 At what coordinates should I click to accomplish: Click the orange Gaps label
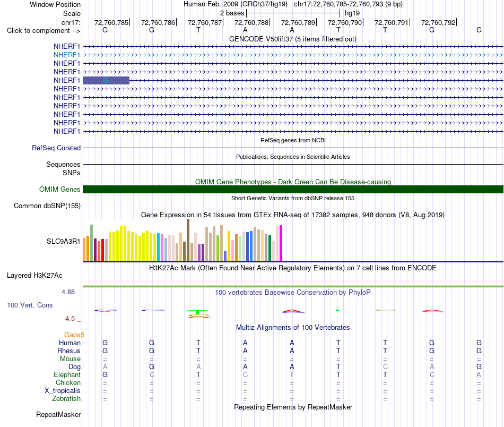click(72, 335)
